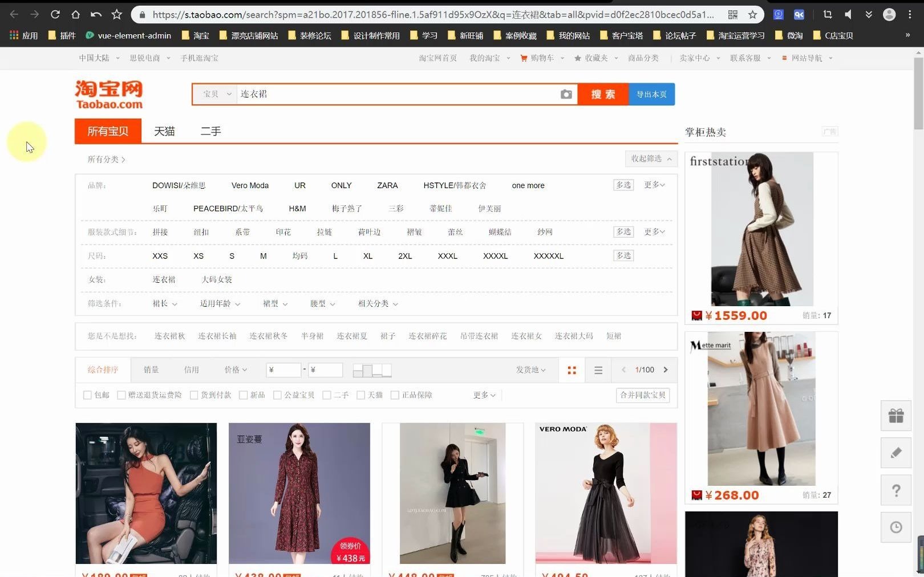Viewport: 924px width, 577px height.
Task: Go to the next results page arrow
Action: tap(666, 369)
